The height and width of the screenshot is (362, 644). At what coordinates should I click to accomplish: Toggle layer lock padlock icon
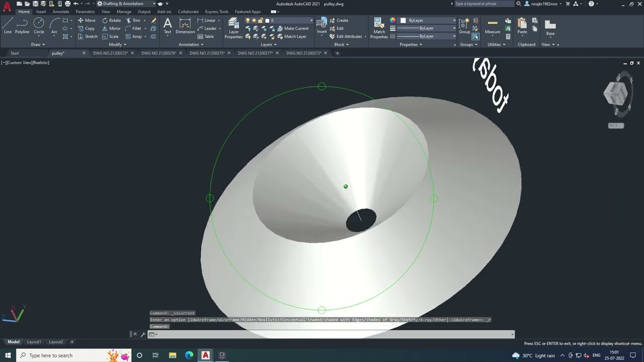[x=260, y=21]
